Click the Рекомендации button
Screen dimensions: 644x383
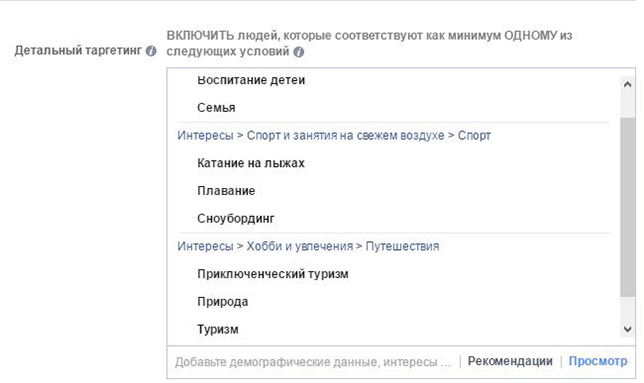pyautogui.click(x=510, y=361)
